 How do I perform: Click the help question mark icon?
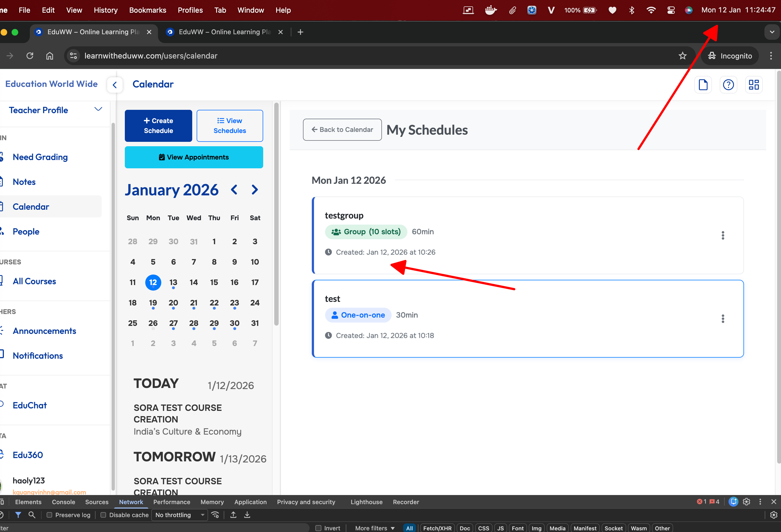pyautogui.click(x=728, y=85)
